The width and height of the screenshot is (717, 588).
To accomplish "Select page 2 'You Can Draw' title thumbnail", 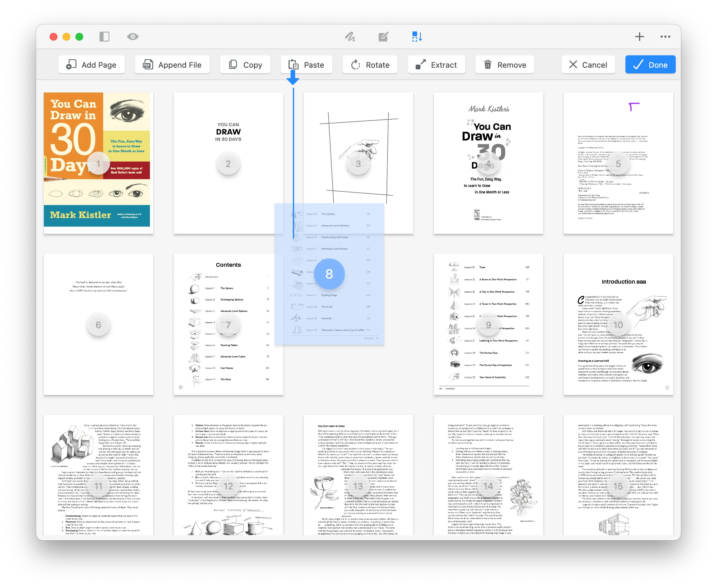I will click(x=228, y=163).
